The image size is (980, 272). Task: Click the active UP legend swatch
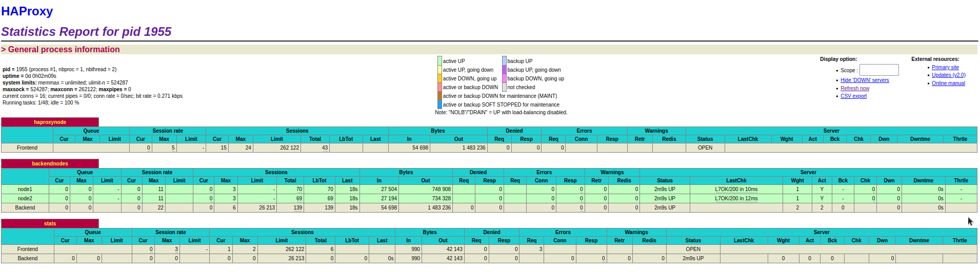click(x=439, y=61)
